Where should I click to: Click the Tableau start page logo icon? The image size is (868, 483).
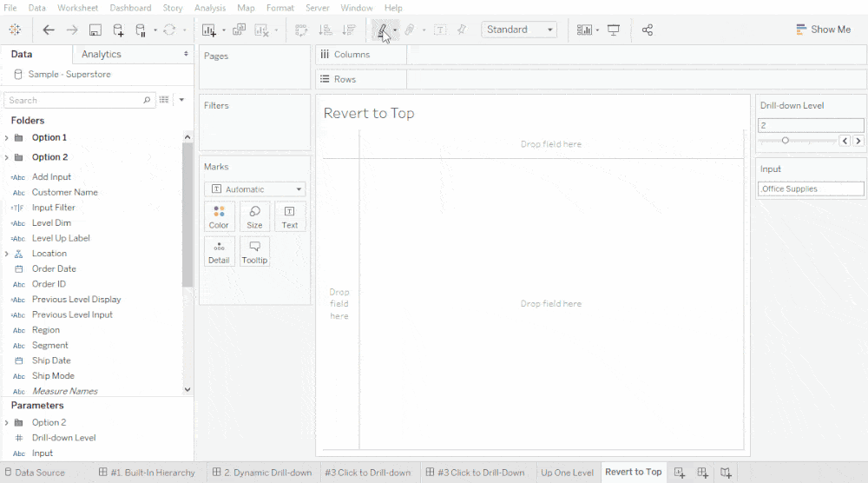pos(15,30)
